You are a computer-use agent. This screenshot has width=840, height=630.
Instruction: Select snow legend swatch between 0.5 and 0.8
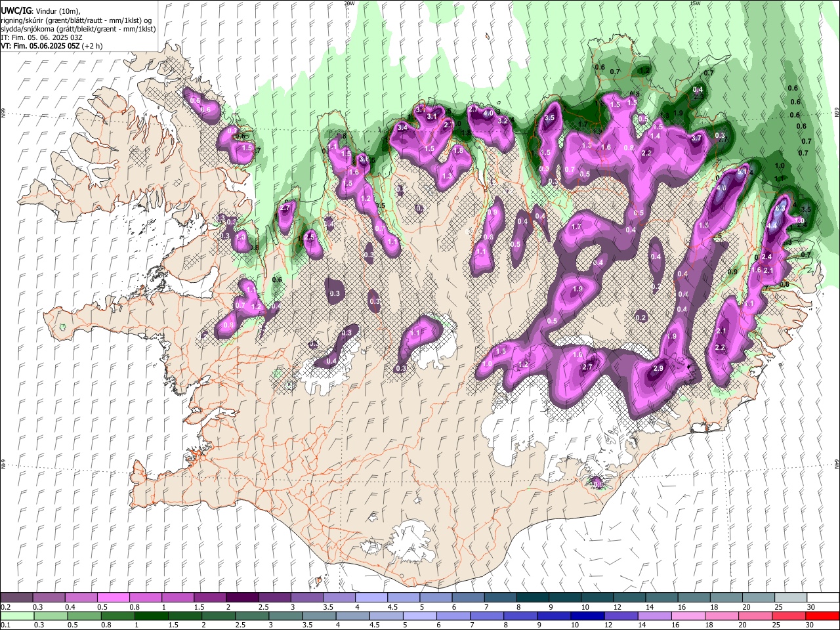(x=114, y=598)
